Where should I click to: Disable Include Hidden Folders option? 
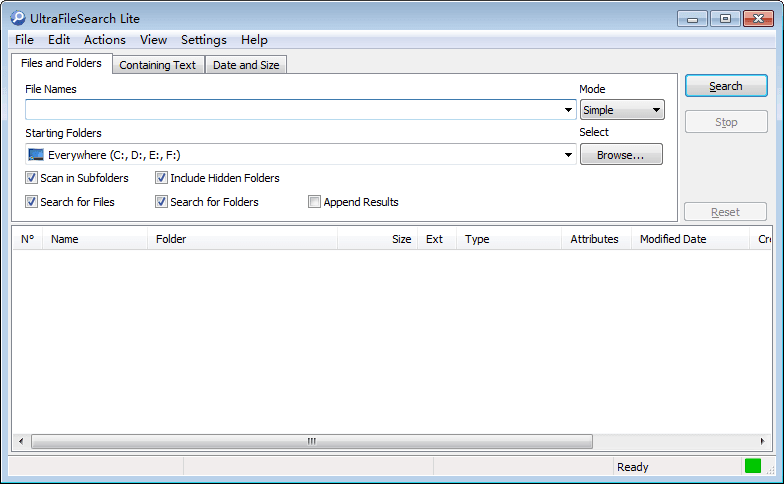point(162,178)
